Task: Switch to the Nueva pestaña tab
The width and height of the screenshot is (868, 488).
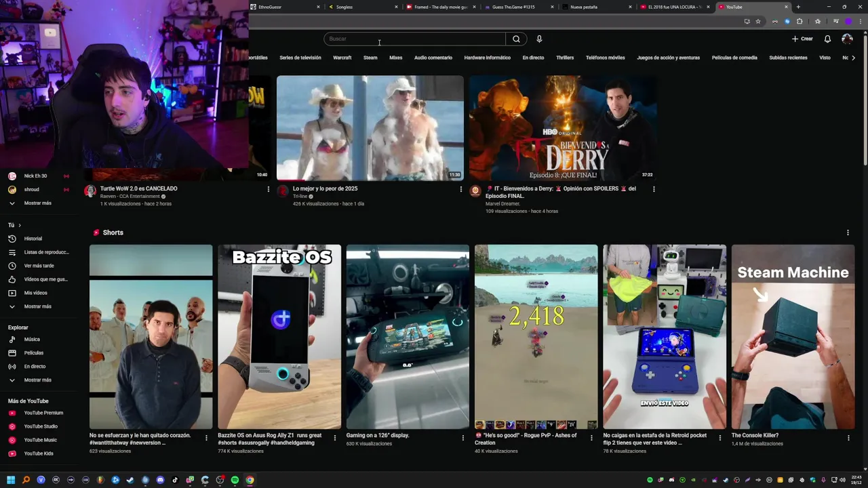Action: pyautogui.click(x=597, y=7)
